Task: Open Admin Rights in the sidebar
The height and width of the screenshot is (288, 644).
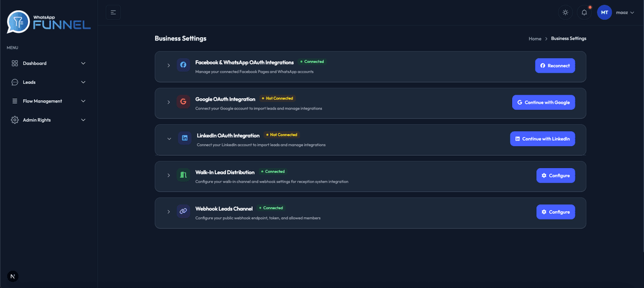Action: [x=49, y=120]
